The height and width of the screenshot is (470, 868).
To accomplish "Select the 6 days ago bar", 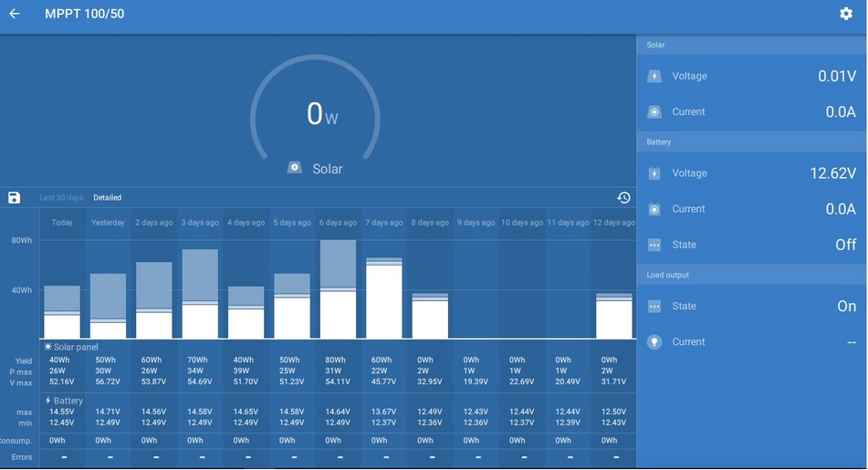I will pos(339,289).
